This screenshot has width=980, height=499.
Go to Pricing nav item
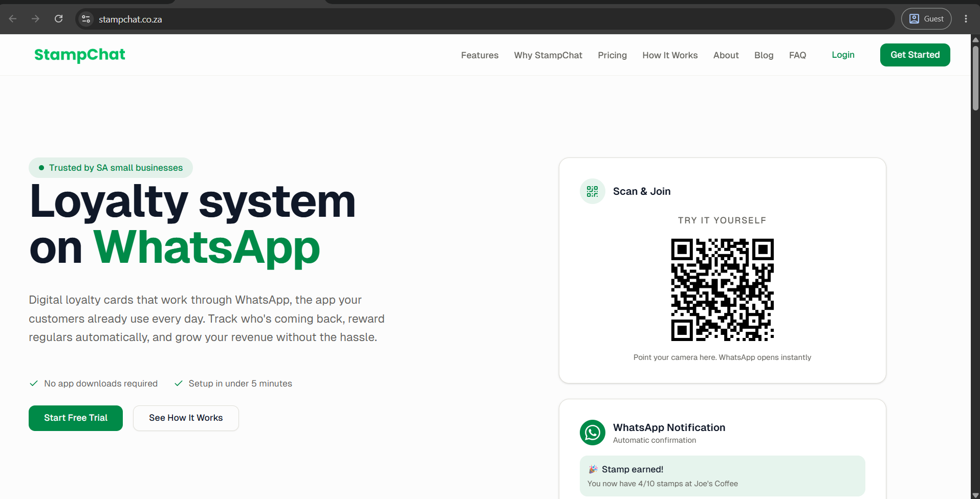(x=612, y=55)
